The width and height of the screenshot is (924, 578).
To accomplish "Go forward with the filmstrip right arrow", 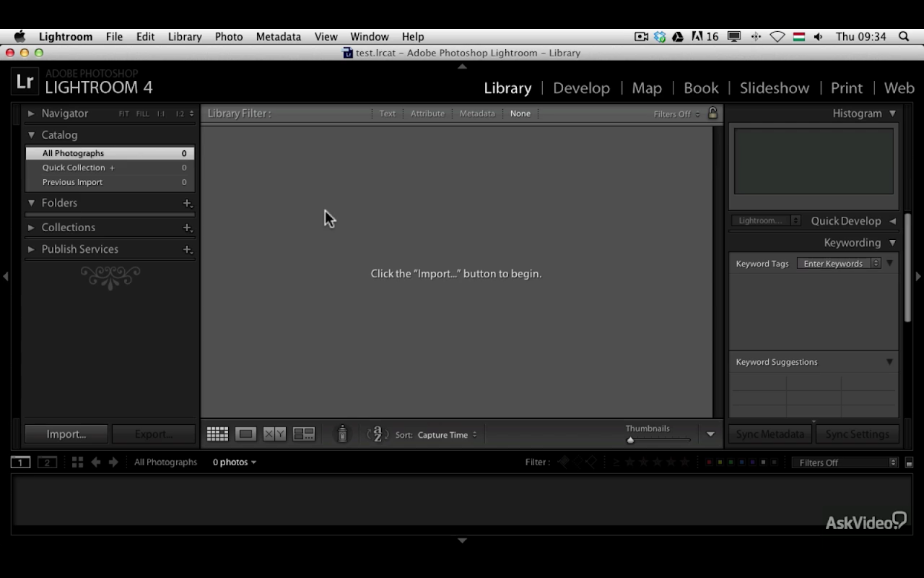I will (113, 462).
